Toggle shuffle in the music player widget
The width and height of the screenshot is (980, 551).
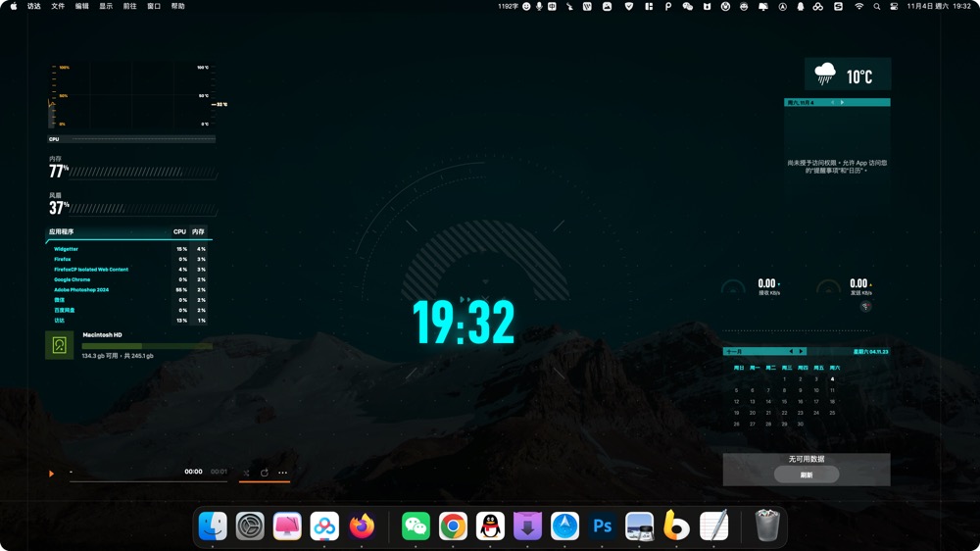point(246,473)
